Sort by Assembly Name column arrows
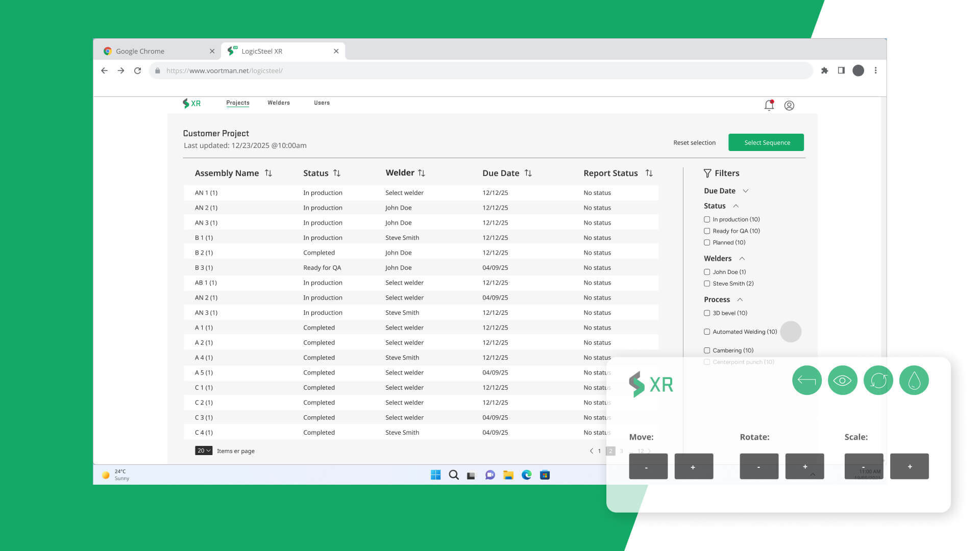The width and height of the screenshot is (980, 551). click(x=268, y=173)
